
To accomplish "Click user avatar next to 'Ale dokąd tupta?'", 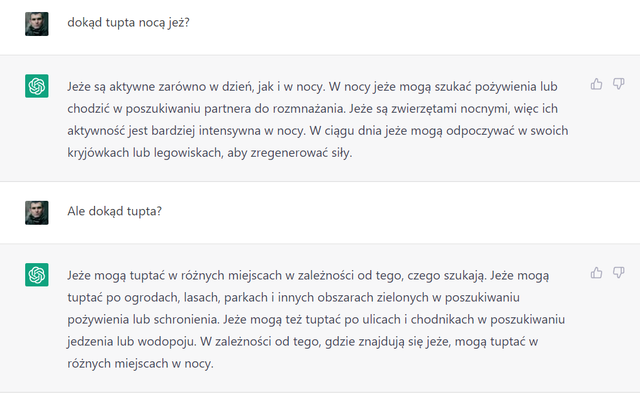I will click(x=37, y=213).
